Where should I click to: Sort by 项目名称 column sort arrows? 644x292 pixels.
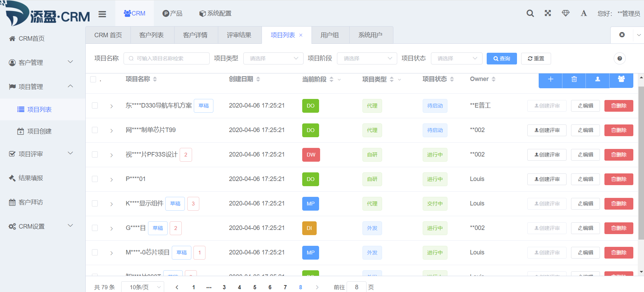click(155, 79)
